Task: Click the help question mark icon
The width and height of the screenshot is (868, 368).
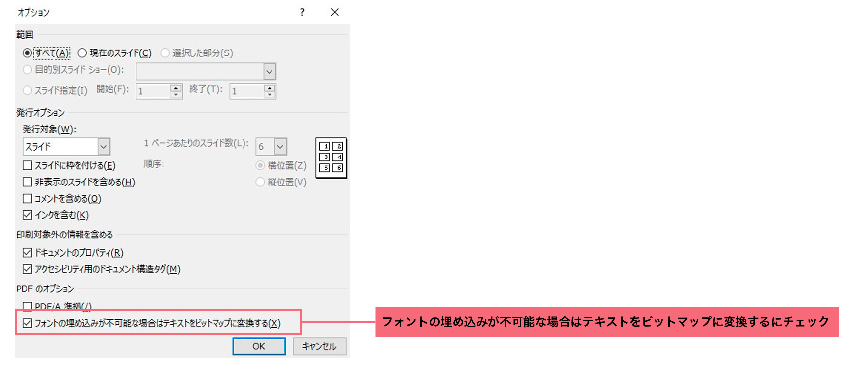Action: point(302,12)
